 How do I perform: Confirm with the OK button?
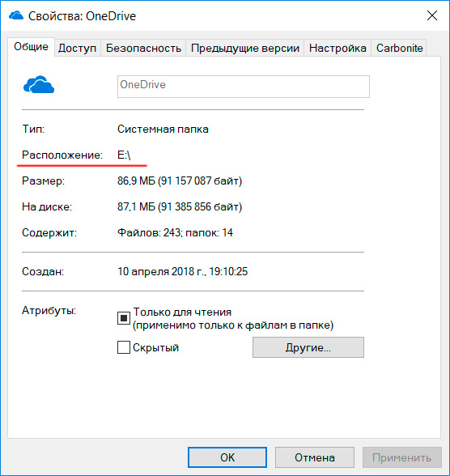(227, 457)
